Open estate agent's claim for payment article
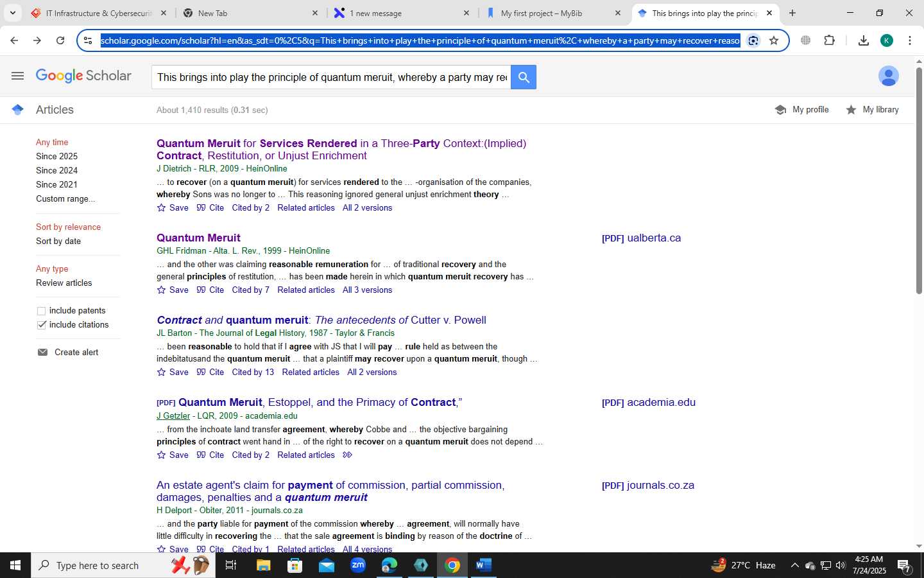Image resolution: width=924 pixels, height=578 pixels. [330, 491]
